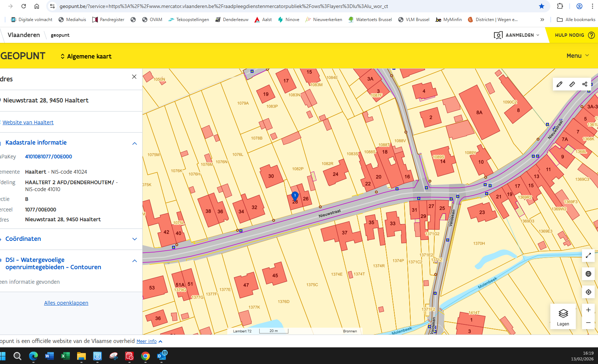This screenshot has height=364, width=598.
Task: Collapse the Kadastrale informatie section
Action: point(135,143)
